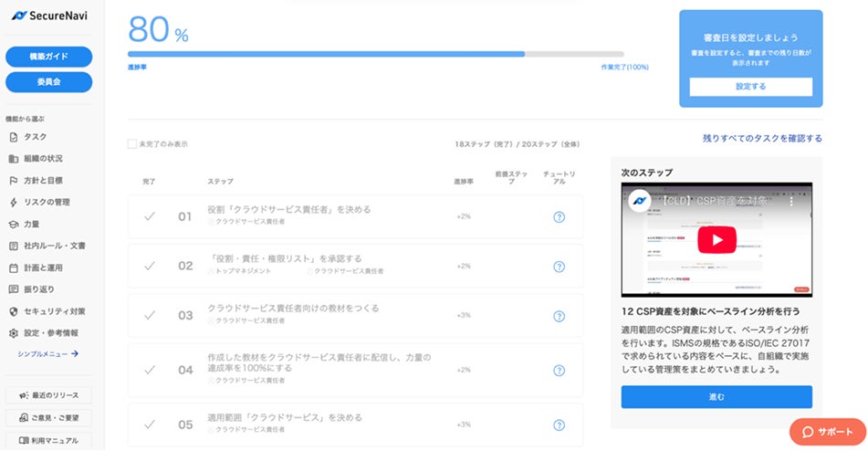
Task: Click the 構築ガイド button
Action: pyautogui.click(x=48, y=57)
